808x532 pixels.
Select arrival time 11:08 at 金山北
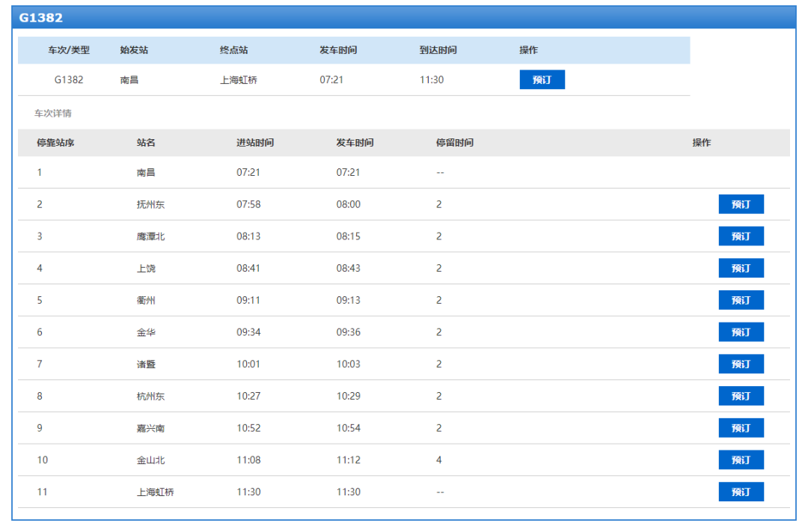coord(248,460)
